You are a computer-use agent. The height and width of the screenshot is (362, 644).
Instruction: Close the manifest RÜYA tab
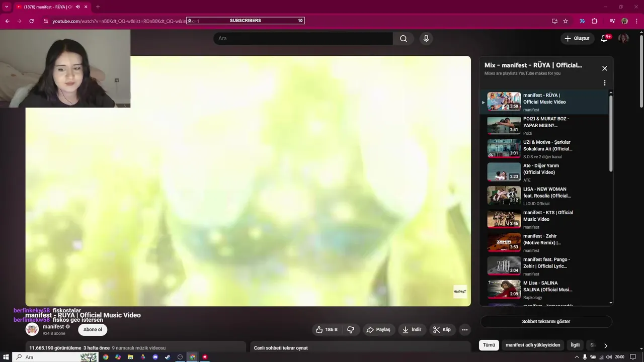pos(86,7)
